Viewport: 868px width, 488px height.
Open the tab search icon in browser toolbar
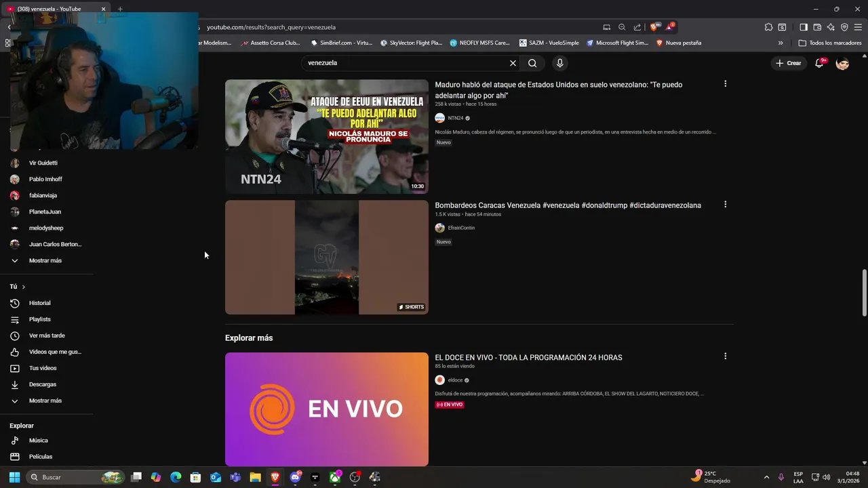click(x=782, y=27)
